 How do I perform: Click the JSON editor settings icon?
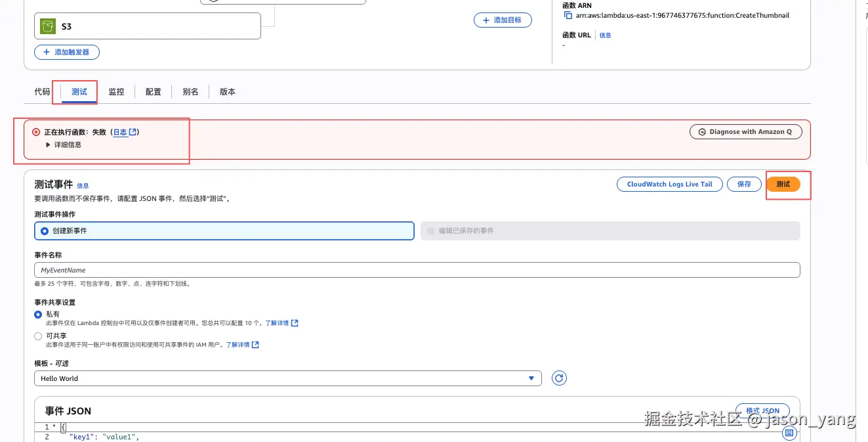(789, 432)
